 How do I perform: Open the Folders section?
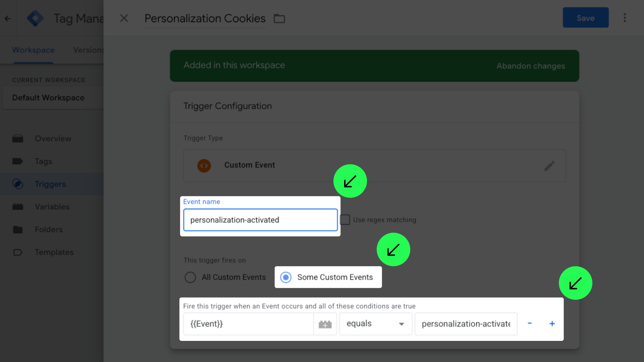[x=49, y=229]
